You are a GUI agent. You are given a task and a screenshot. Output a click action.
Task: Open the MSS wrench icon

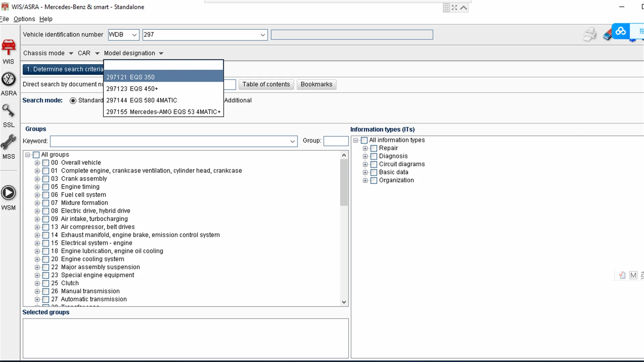point(8,142)
